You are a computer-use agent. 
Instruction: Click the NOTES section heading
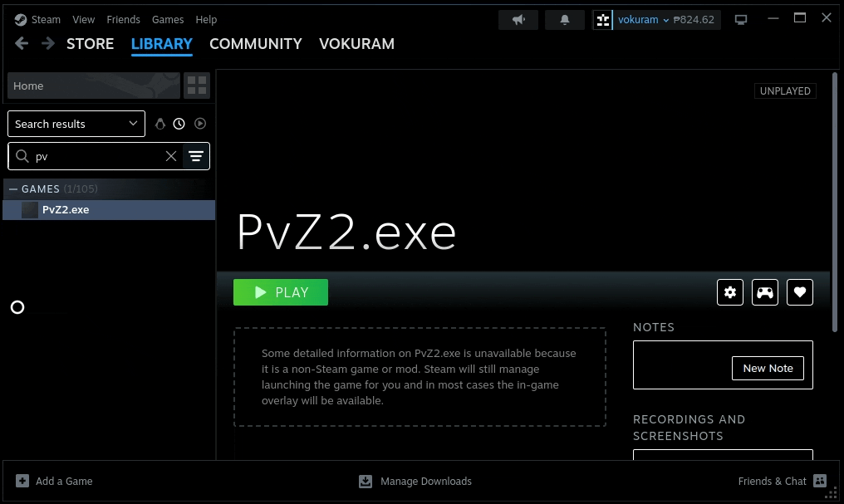pos(654,327)
